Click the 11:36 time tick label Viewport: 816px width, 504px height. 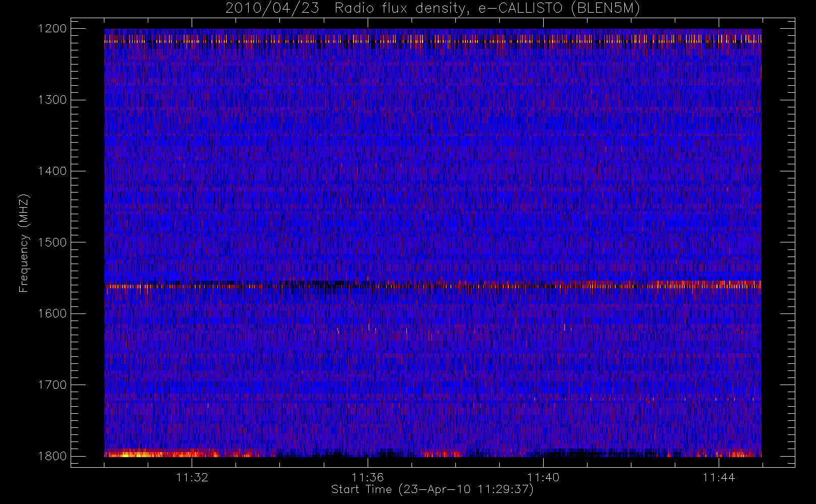(368, 477)
